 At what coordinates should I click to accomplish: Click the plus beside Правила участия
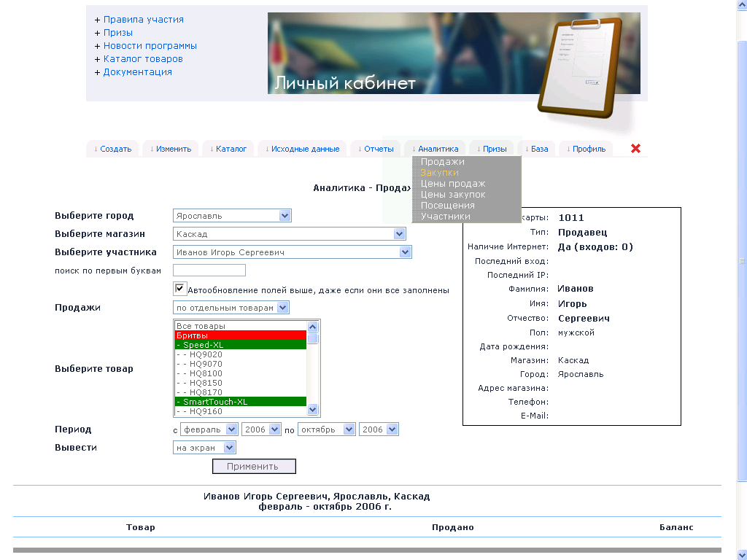point(97,20)
